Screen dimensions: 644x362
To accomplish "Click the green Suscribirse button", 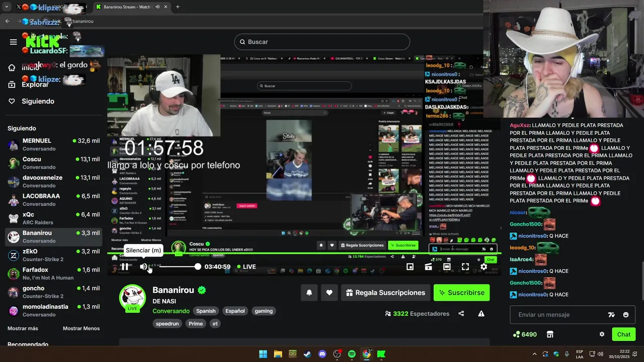I will (461, 293).
